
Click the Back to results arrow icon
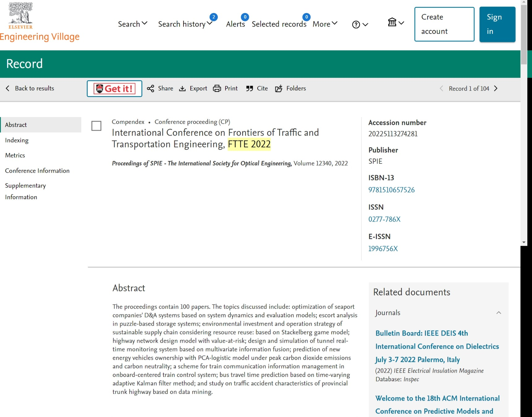click(x=8, y=88)
